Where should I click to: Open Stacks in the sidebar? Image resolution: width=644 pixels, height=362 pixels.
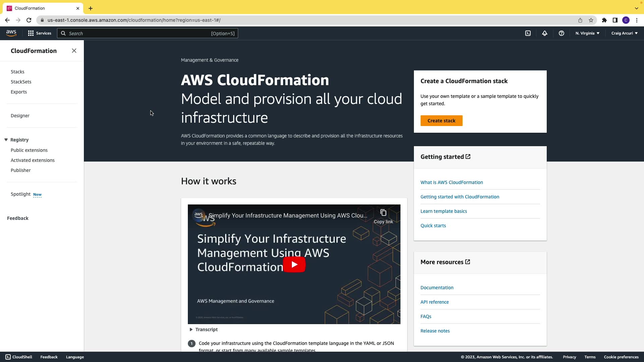point(17,72)
